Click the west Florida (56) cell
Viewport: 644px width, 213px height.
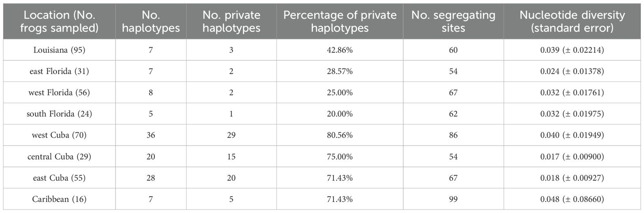59,93
